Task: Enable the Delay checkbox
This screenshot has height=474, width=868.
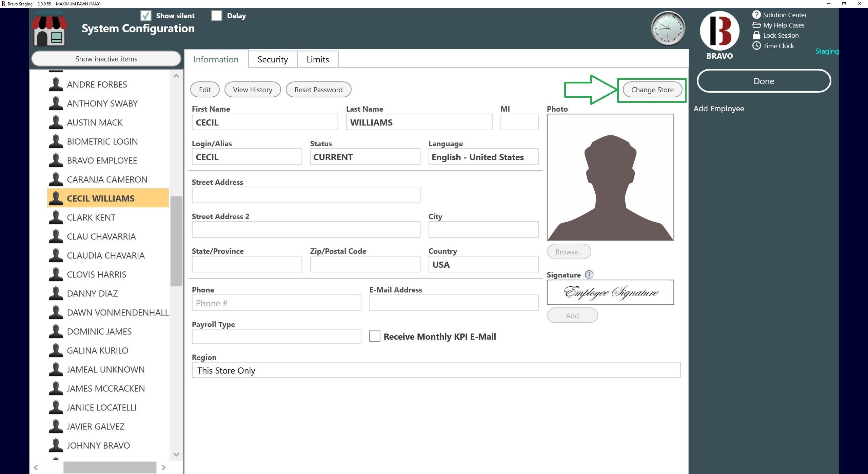Action: tap(217, 16)
